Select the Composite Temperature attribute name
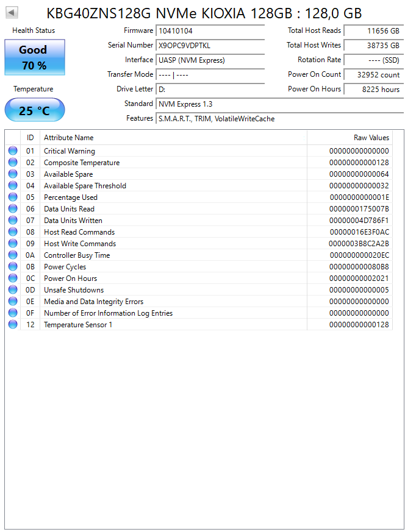The width and height of the screenshot is (405, 532). (x=82, y=163)
